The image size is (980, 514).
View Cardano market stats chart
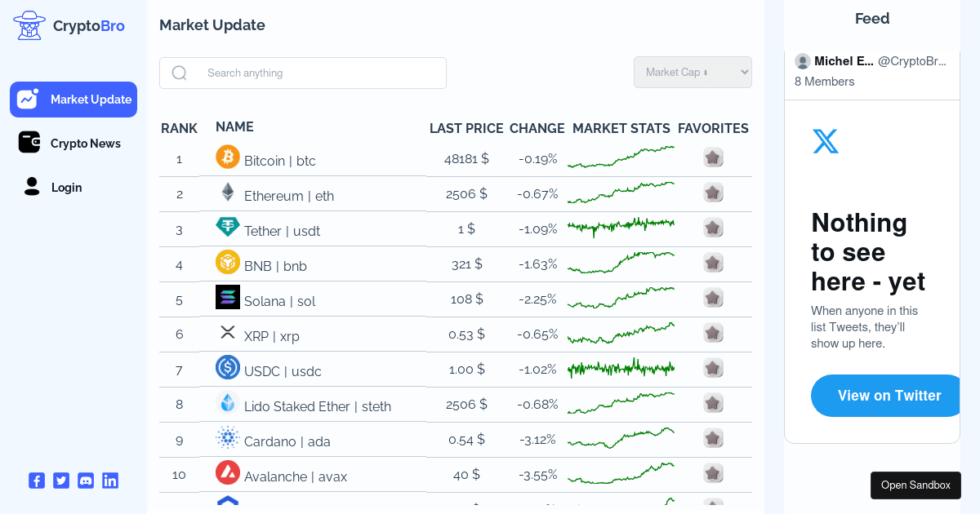[621, 438]
